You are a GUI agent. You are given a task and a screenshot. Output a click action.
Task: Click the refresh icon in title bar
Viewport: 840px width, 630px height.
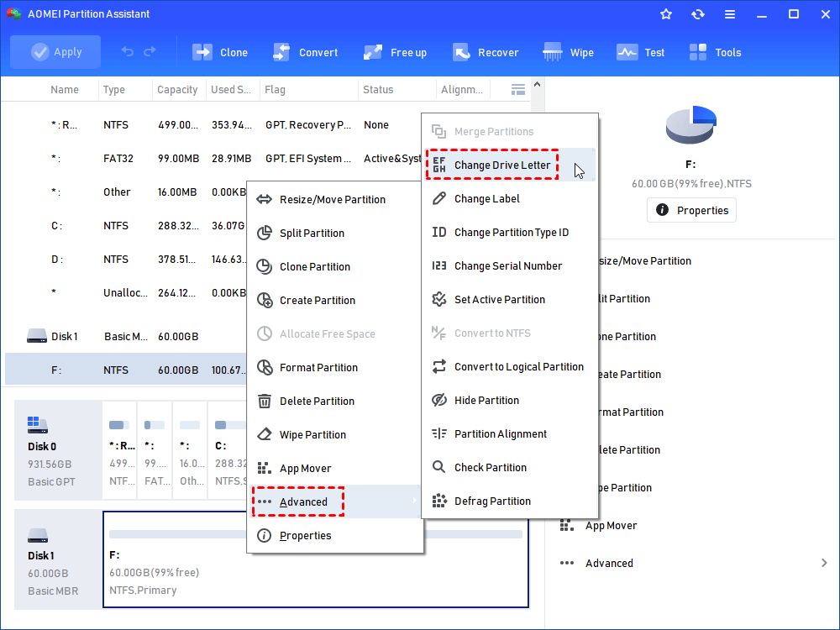[x=698, y=14]
